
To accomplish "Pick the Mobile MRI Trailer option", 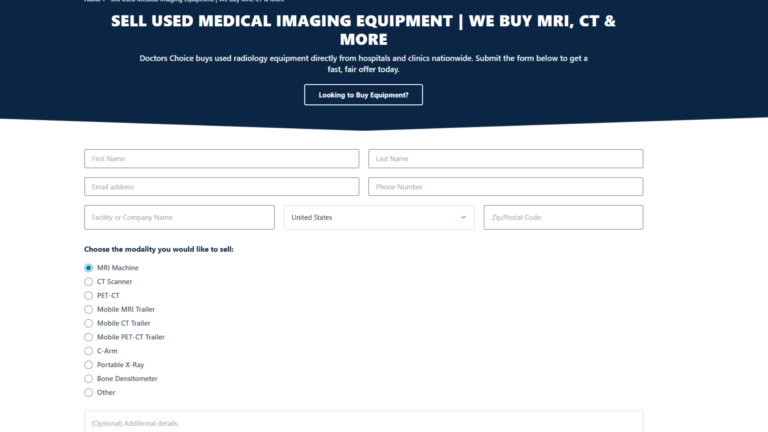I will click(x=88, y=310).
